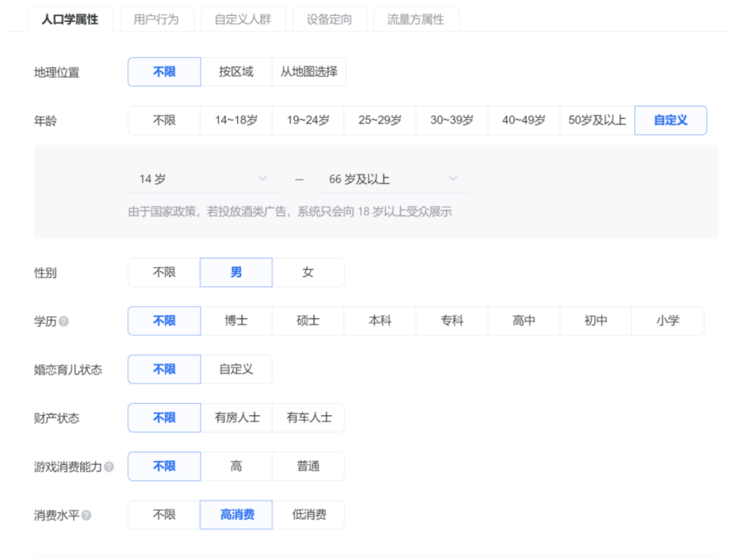This screenshot has width=746, height=560.
Task: Pick the 14~18岁 age range
Action: [236, 120]
